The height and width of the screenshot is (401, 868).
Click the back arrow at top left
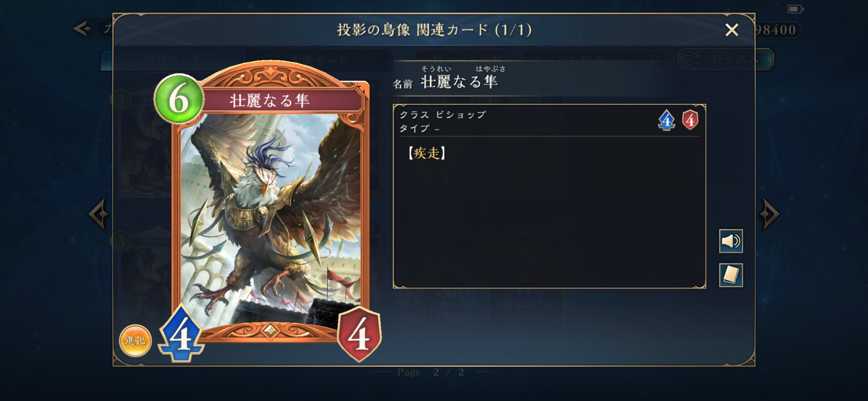[82, 29]
